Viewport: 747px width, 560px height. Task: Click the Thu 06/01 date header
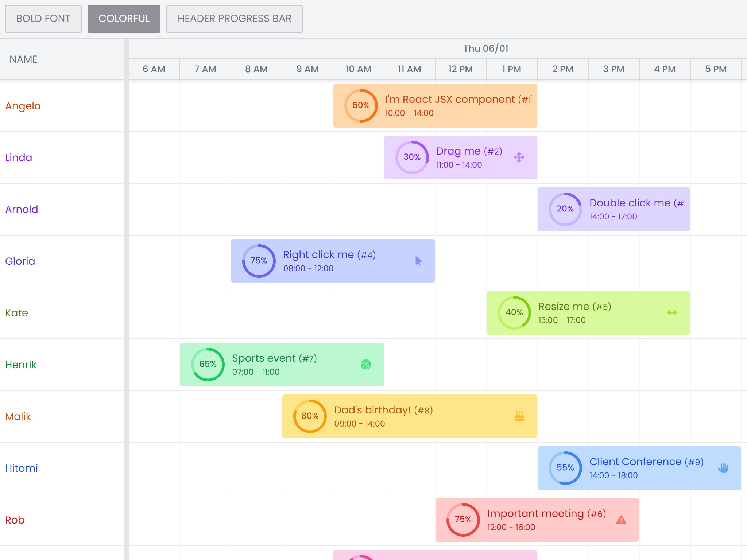tap(486, 48)
